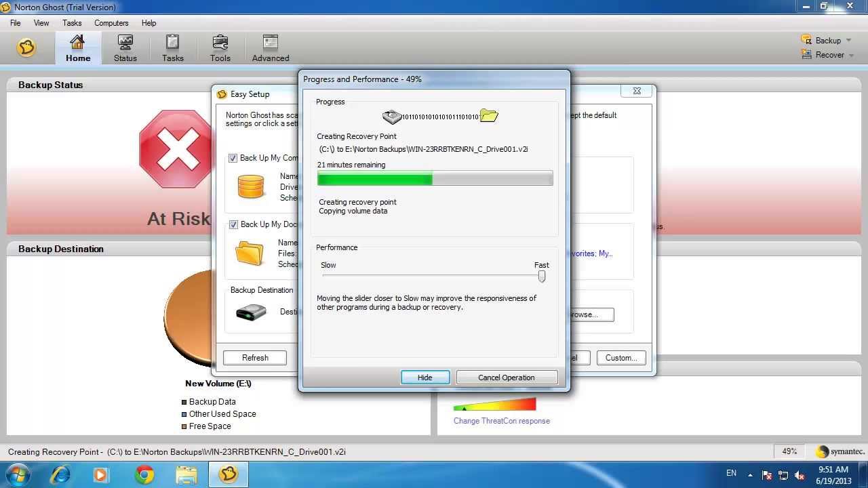Open the Tools toolbar icon
868x488 pixels.
pyautogui.click(x=220, y=48)
